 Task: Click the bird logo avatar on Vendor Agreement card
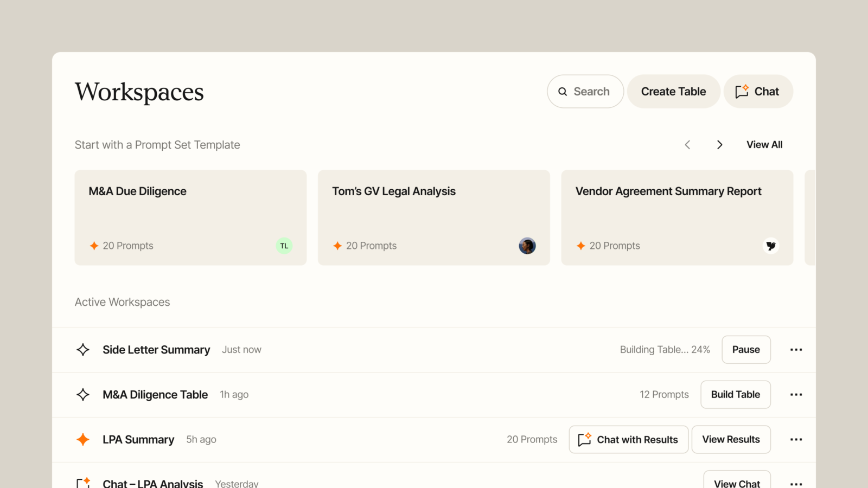pos(771,246)
